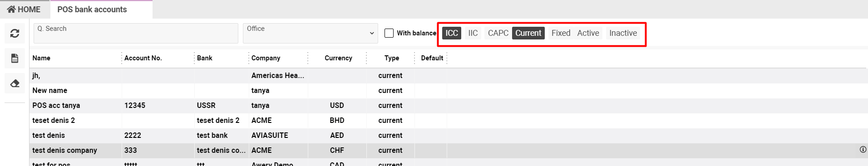
Task: Enable the CAPC filter
Action: 498,33
